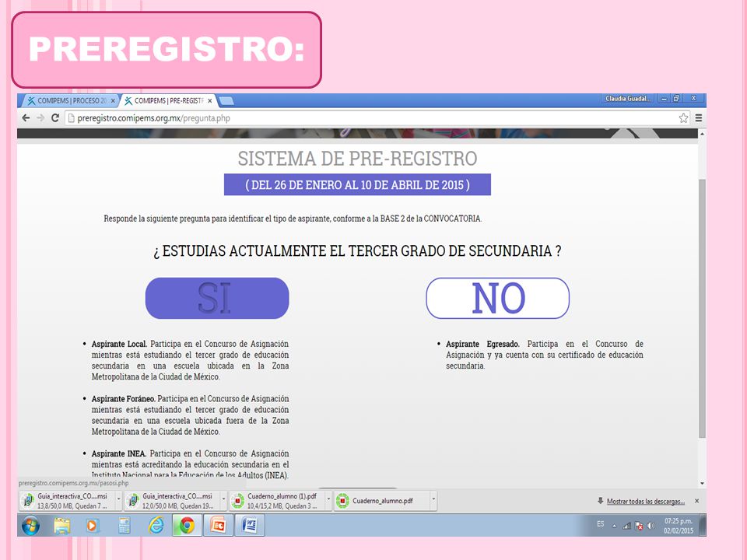Close the COMIPEMS | PROCESO tab
Viewport: 747px width, 560px height.
tap(113, 101)
